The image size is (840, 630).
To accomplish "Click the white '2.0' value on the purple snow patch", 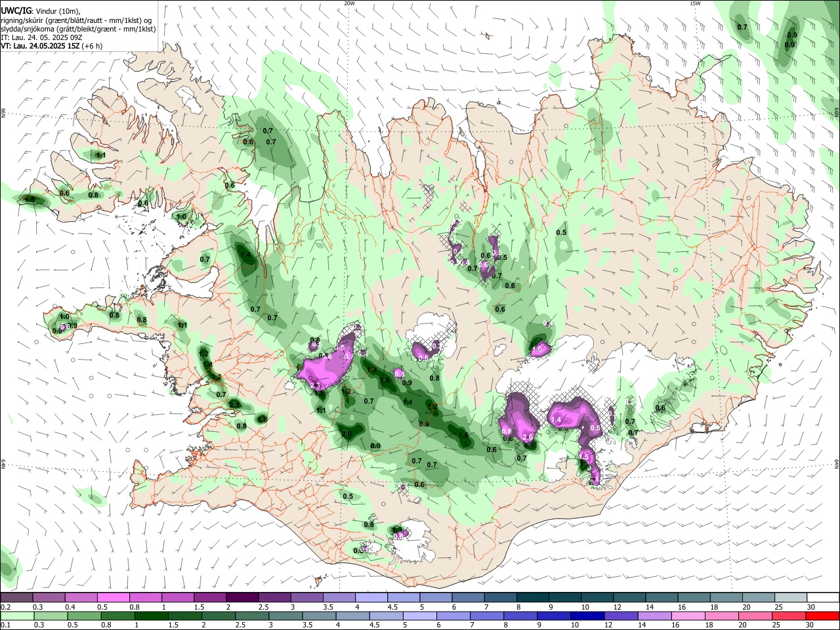I will [528, 437].
